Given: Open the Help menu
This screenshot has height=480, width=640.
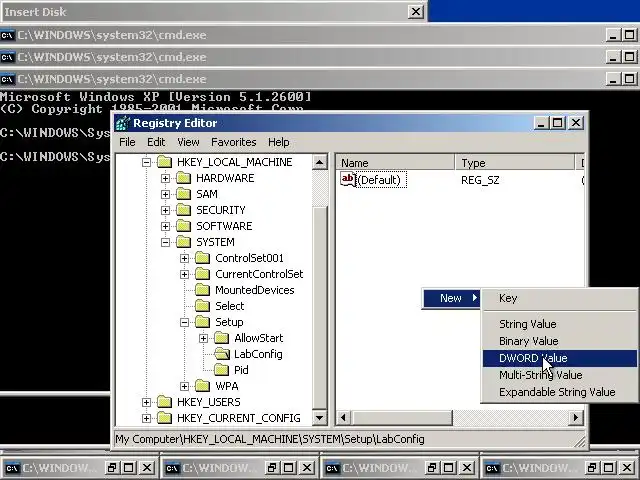Looking at the screenshot, I should click(x=279, y=142).
